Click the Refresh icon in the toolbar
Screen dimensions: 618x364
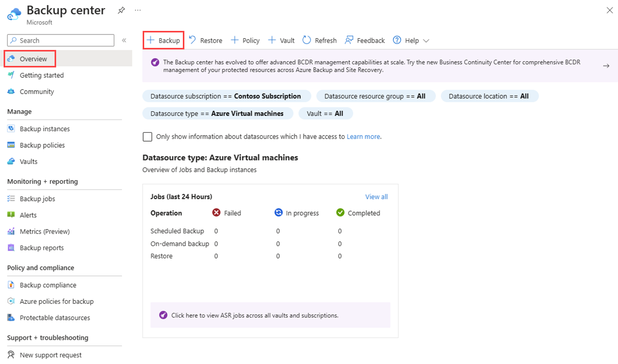point(307,40)
